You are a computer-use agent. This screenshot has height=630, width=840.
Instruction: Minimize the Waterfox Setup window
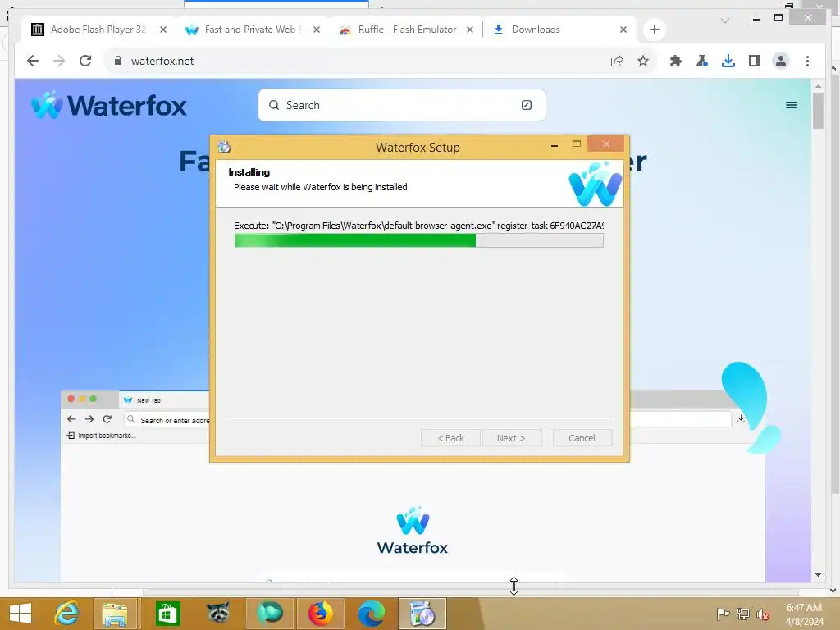[555, 144]
